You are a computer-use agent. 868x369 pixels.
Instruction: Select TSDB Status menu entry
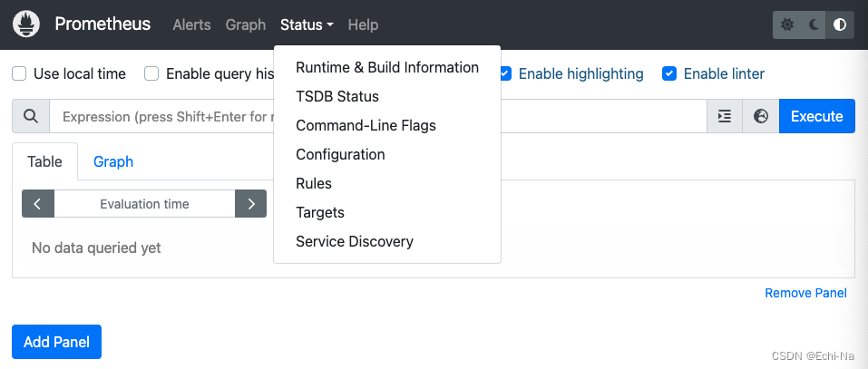click(x=337, y=96)
